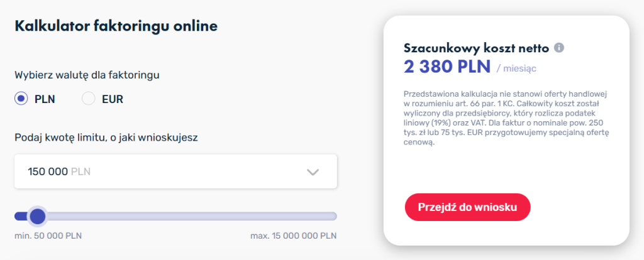Viewport: 644px width, 260px height.
Task: Open the 150 000 PLN limit combo box
Action: coord(175,171)
